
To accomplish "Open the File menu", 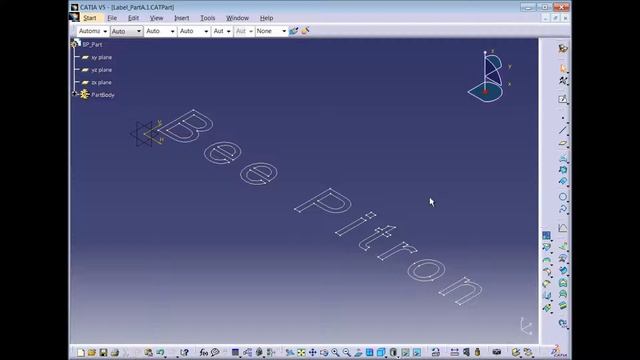I will point(112,18).
